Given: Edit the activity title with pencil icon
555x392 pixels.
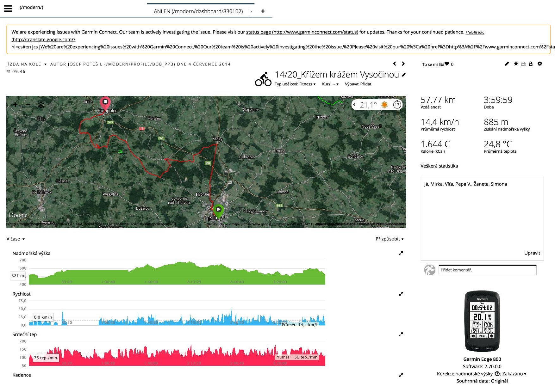Looking at the screenshot, I should (403, 75).
